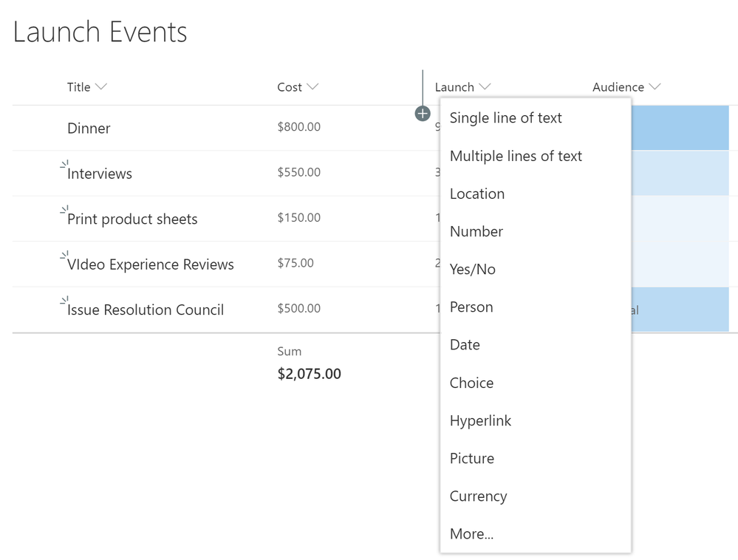
Task: Choose the Currency column option
Action: pyautogui.click(x=478, y=496)
